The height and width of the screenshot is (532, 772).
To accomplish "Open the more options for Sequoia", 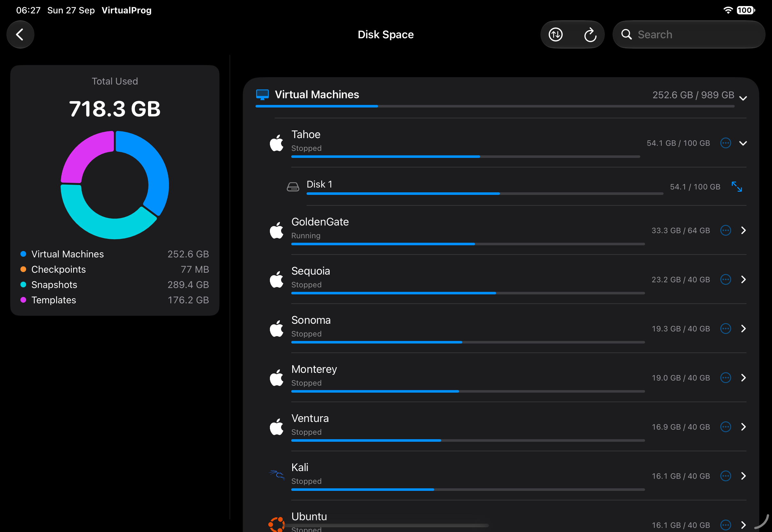I will tap(726, 279).
